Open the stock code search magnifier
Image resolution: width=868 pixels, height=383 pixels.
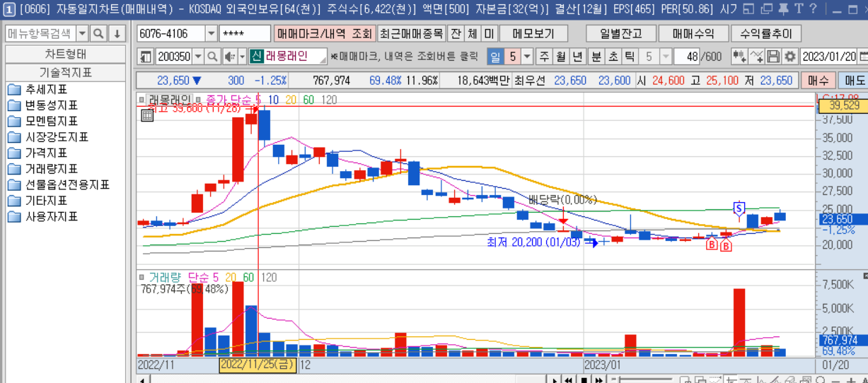[x=212, y=57]
